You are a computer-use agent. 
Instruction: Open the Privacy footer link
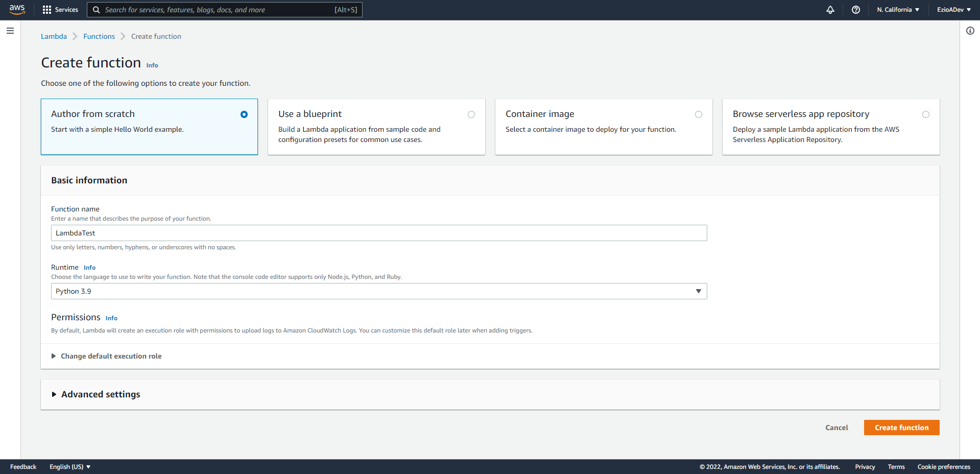[x=865, y=467]
